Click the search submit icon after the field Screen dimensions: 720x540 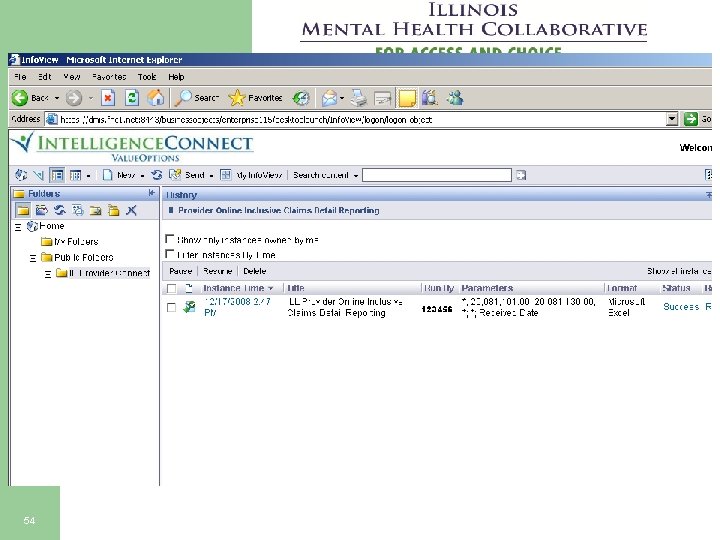click(x=521, y=175)
